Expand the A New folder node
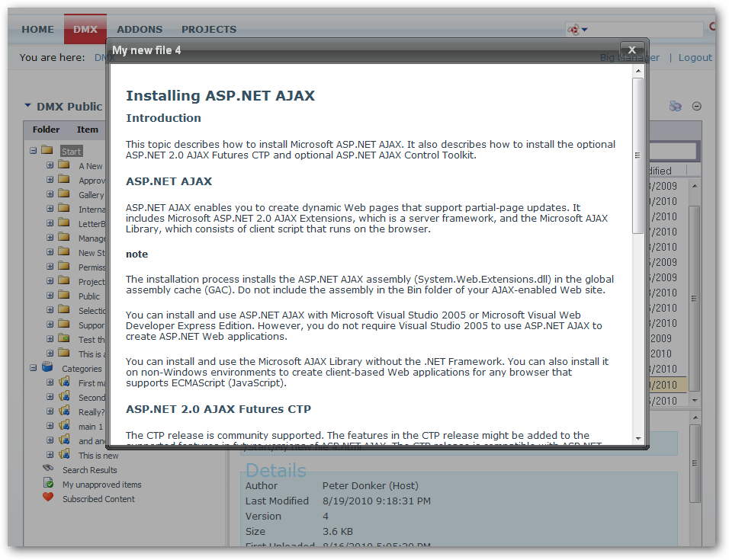 (x=50, y=165)
